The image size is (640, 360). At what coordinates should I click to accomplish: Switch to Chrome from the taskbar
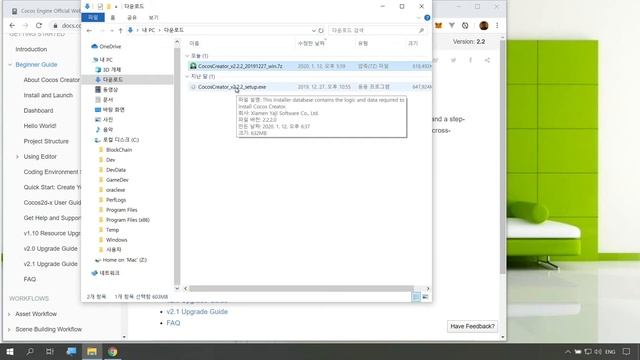[x=112, y=351]
